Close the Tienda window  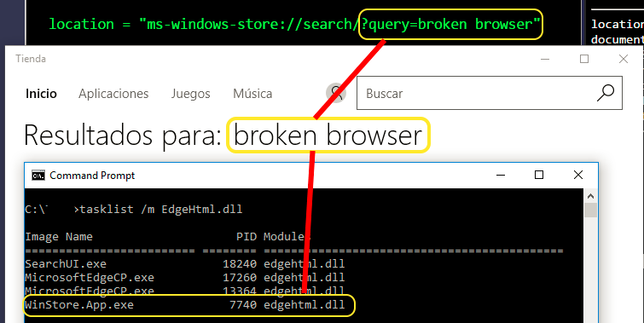click(623, 59)
